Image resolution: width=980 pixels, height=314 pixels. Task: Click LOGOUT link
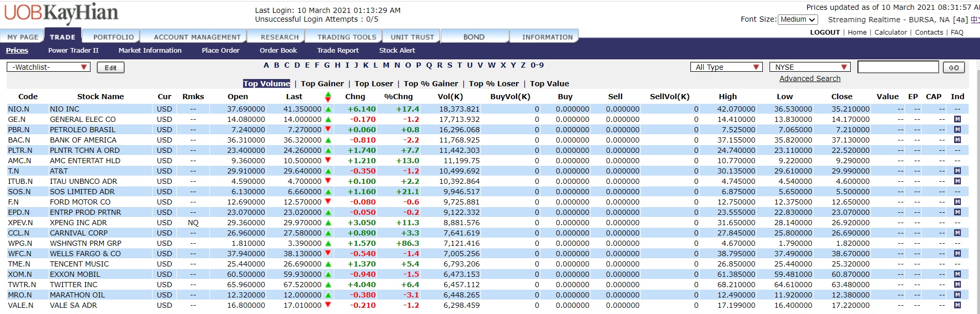(x=825, y=32)
